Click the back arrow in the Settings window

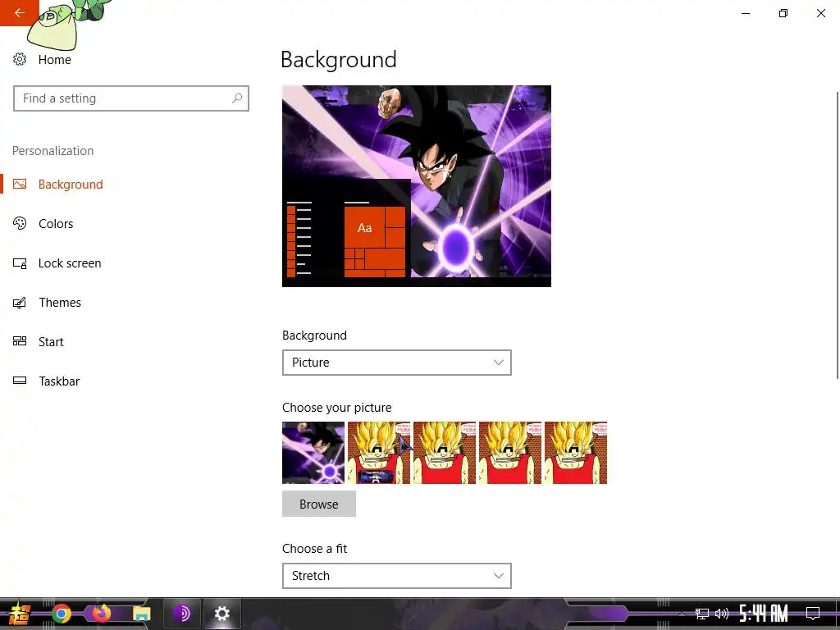coord(20,13)
